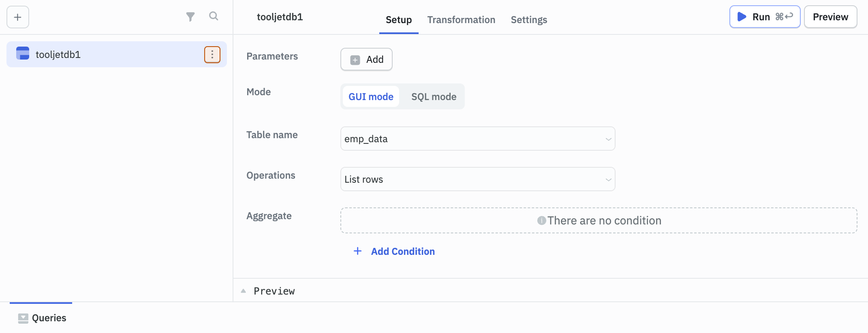
Task: Click the tooljetdb1 database icon in list
Action: point(23,53)
